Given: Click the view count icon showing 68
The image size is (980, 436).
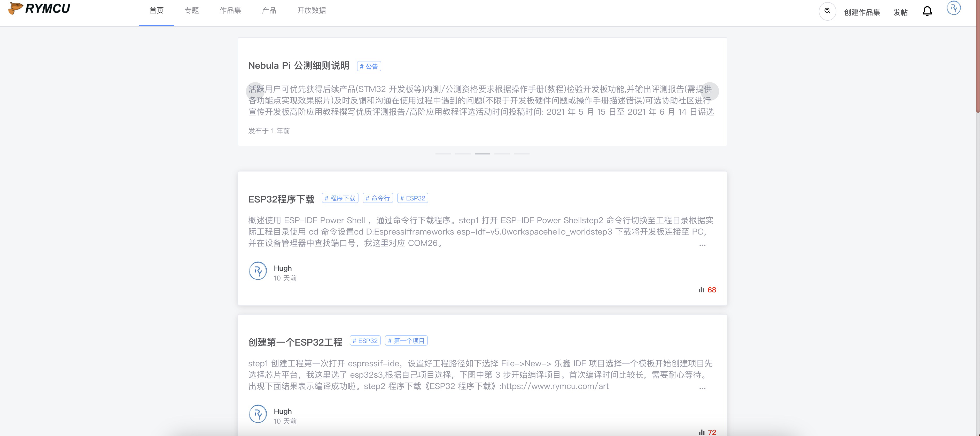Looking at the screenshot, I should (x=701, y=290).
